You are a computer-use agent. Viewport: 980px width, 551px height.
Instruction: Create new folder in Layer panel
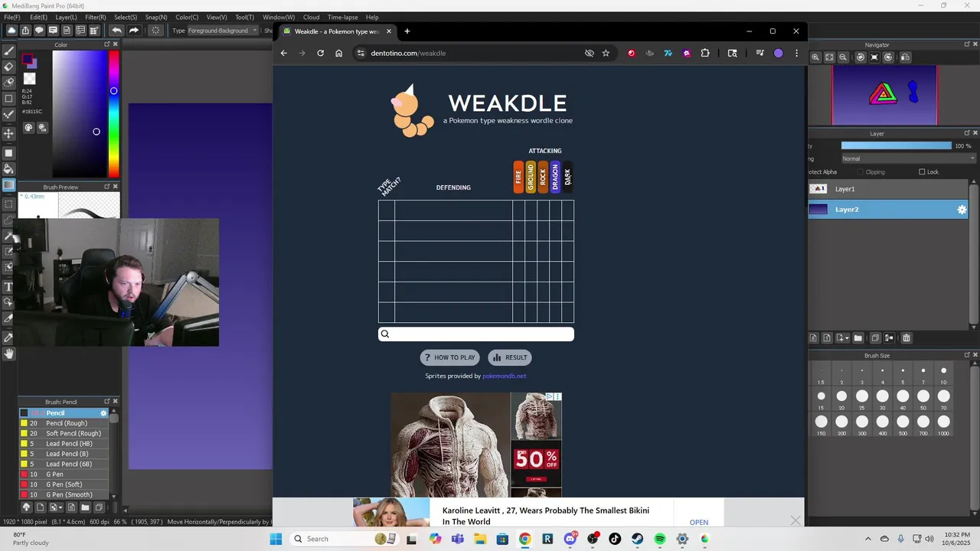(x=858, y=338)
